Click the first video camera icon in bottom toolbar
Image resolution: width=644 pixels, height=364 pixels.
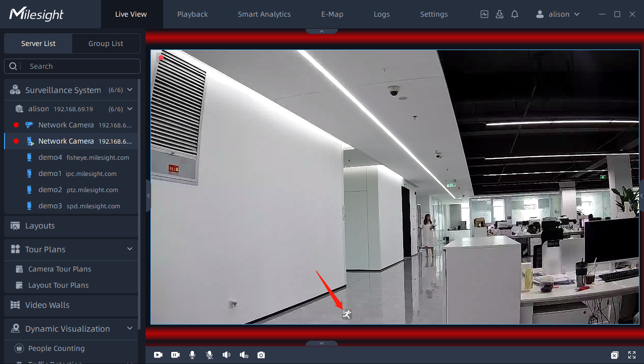click(158, 355)
